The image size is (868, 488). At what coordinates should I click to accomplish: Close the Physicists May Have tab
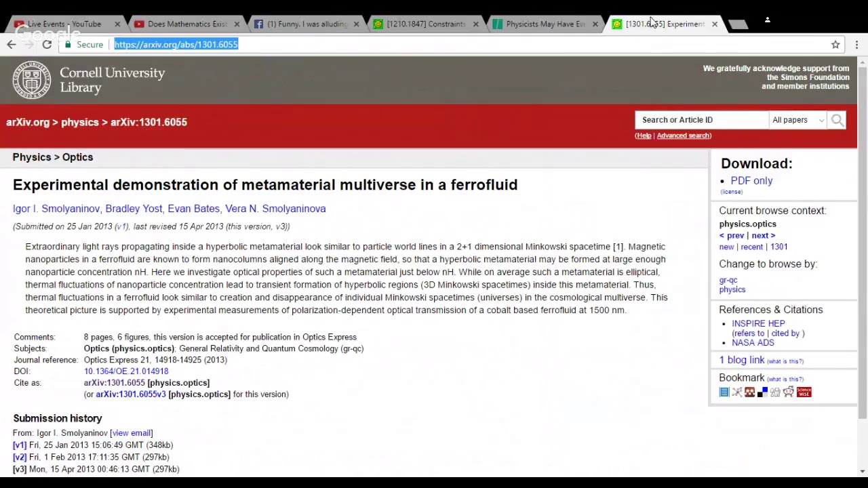[x=595, y=24]
